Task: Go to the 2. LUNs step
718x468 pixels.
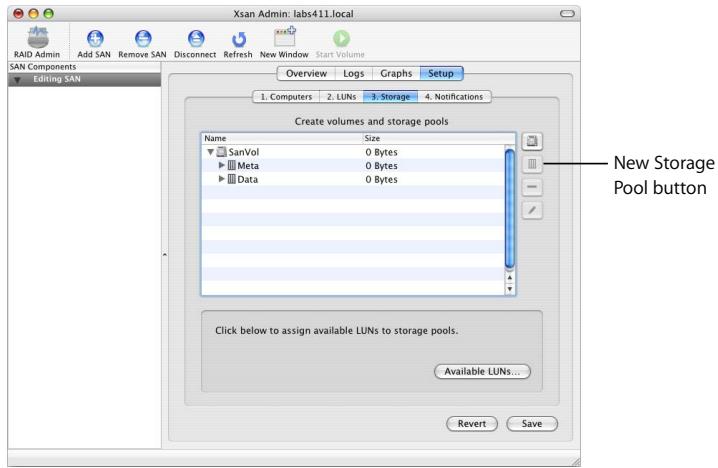Action: point(342,97)
